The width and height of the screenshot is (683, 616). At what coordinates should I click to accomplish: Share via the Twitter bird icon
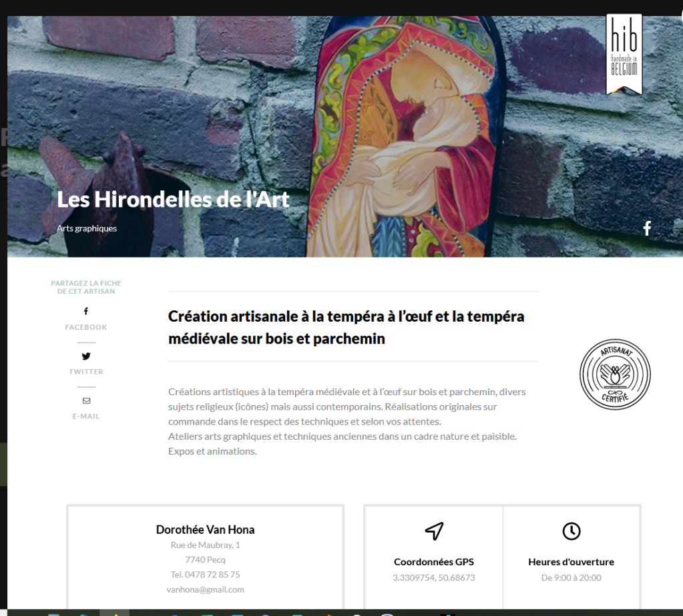[86, 356]
